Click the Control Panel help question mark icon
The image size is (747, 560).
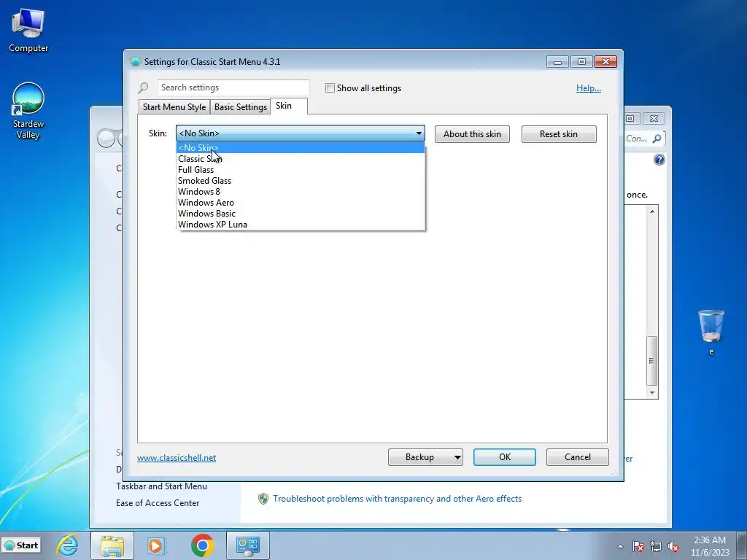[659, 160]
